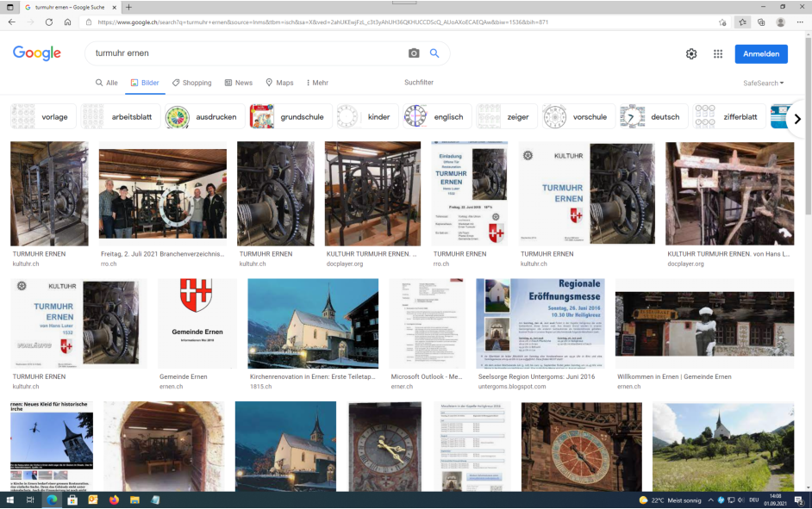Open the Gemeinde Ernen coat of arms image
The width and height of the screenshot is (812, 509).
pyautogui.click(x=197, y=323)
